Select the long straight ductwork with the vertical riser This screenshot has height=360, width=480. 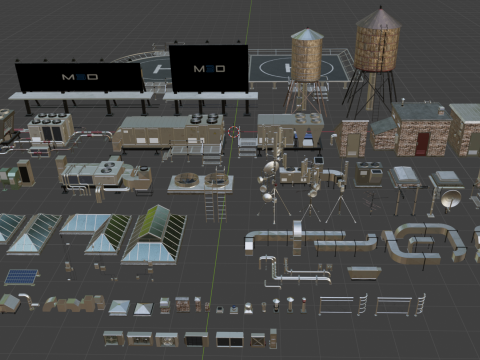(x=295, y=238)
